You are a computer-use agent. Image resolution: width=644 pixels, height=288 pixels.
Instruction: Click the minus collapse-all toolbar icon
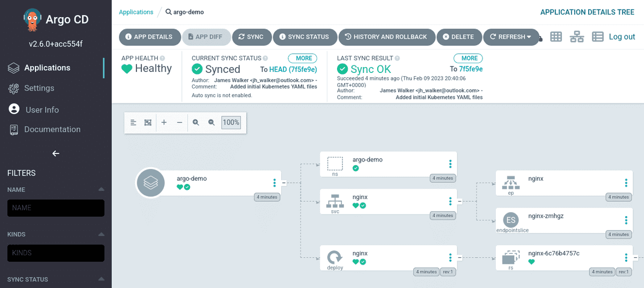180,122
